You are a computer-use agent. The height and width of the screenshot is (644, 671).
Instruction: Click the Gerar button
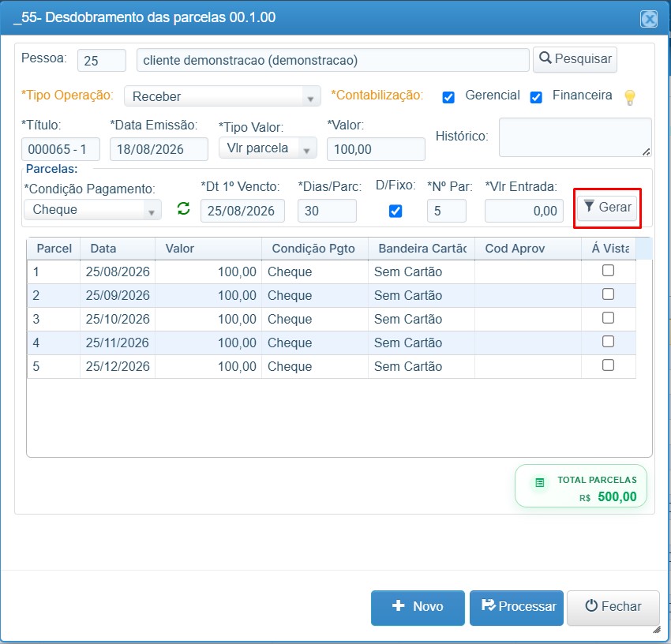(607, 208)
